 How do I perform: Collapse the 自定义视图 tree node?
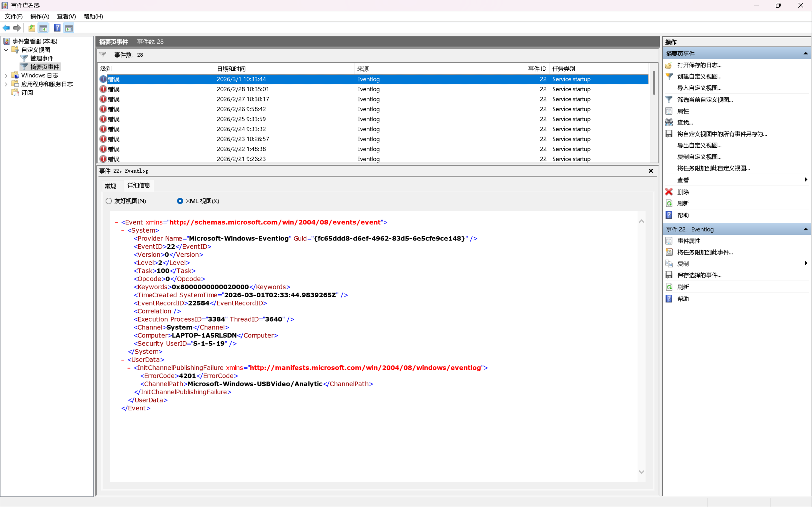coord(6,50)
